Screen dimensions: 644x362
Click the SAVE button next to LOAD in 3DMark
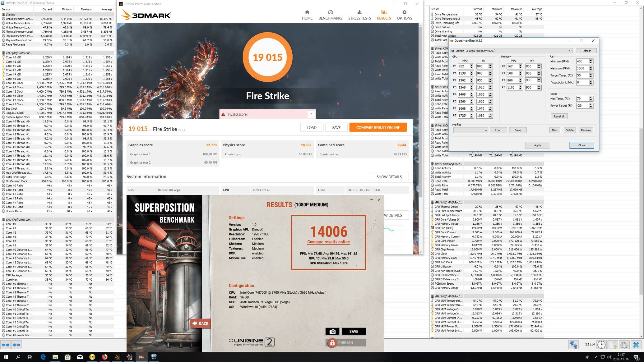coord(336,127)
